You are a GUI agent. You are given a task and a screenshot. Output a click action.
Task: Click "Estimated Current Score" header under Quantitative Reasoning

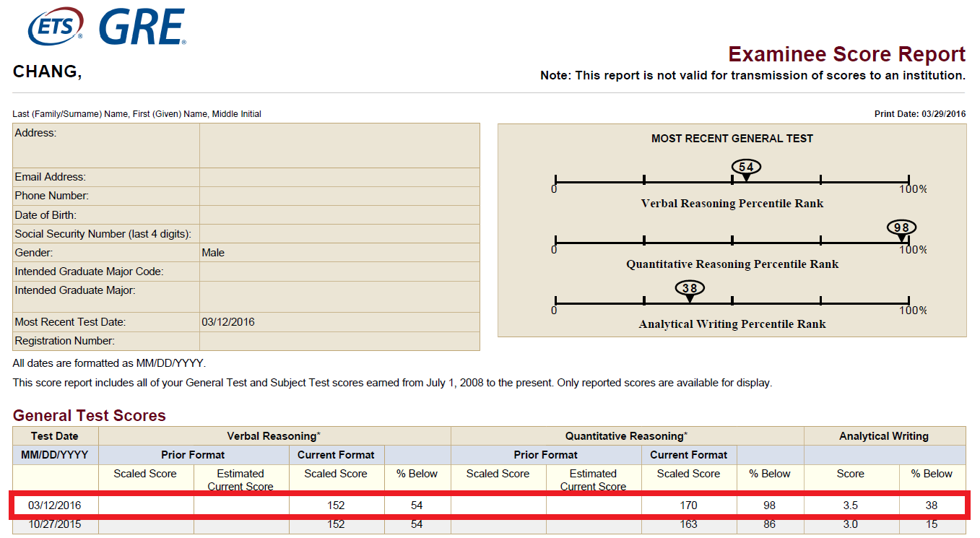[x=593, y=480]
